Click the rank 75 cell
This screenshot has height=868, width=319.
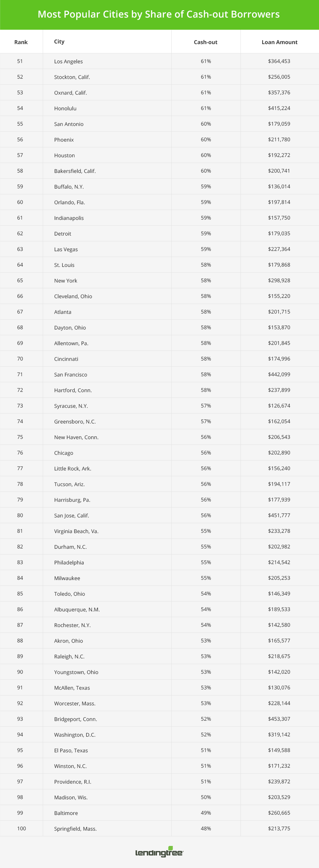[20, 437]
